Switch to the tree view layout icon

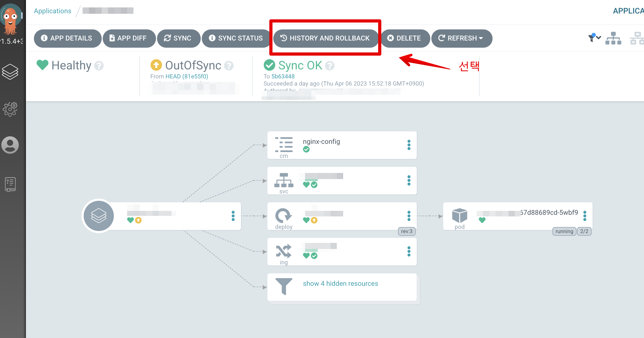(613, 38)
